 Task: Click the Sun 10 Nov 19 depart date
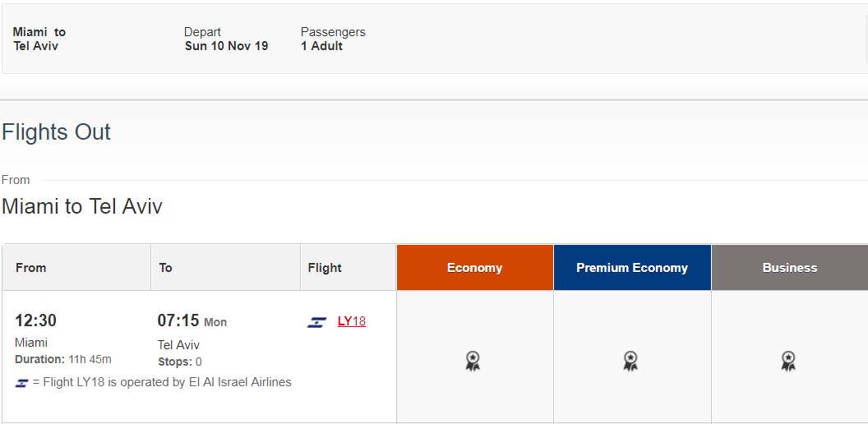226,46
